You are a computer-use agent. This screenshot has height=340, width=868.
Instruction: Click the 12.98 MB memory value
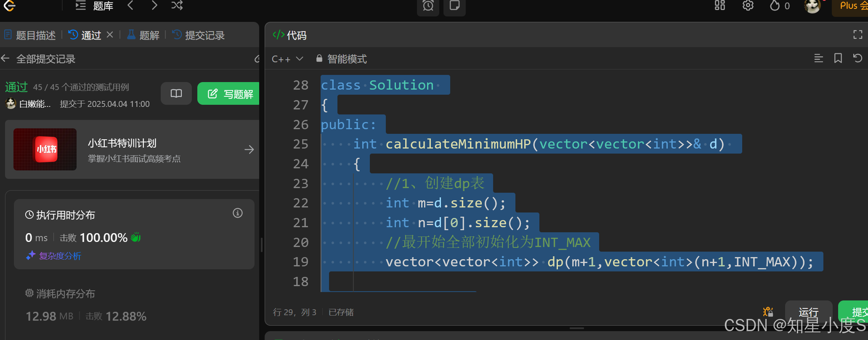[50, 316]
